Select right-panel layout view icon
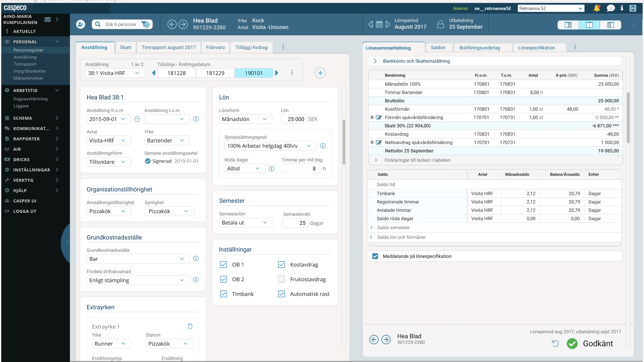Image resolution: width=644 pixels, height=362 pixels. pyautogui.click(x=611, y=25)
